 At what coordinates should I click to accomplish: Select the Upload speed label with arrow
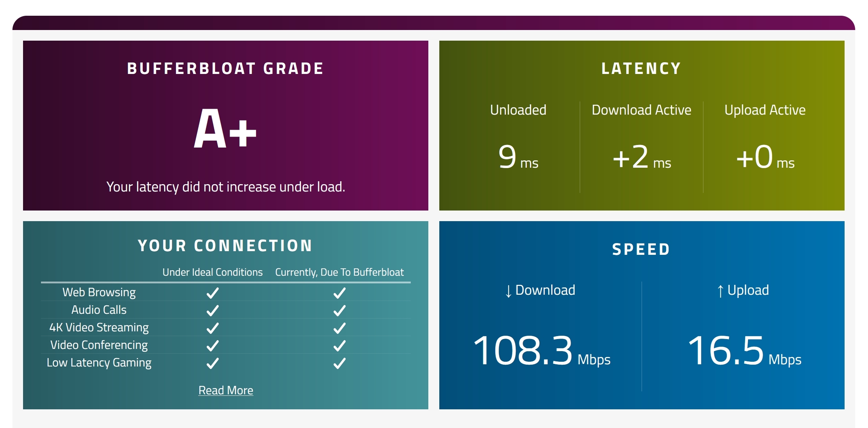point(743,290)
